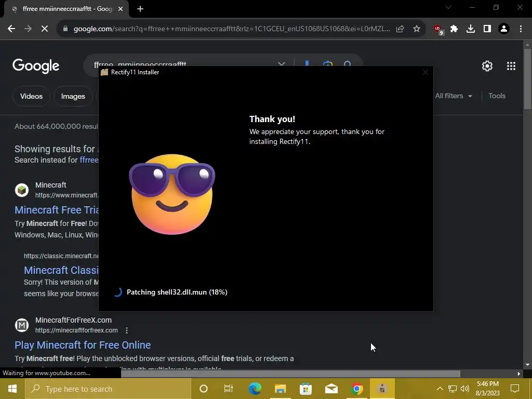Image resolution: width=532 pixels, height=399 pixels.
Task: Open Task View on the taskbar
Action: pyautogui.click(x=229, y=389)
